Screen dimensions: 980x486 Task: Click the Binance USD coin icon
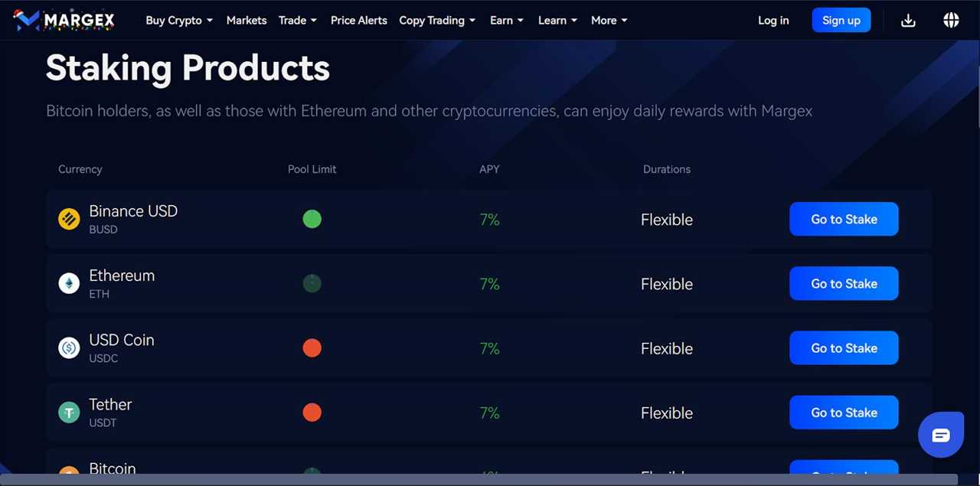[x=69, y=218]
